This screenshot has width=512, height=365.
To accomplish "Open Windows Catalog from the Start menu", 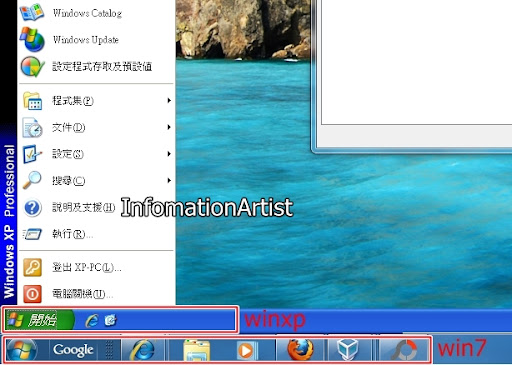I will coord(97,13).
